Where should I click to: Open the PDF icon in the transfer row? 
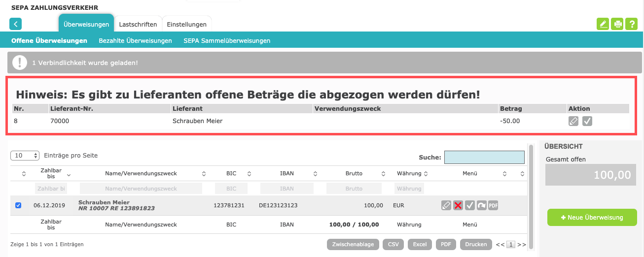[493, 205]
